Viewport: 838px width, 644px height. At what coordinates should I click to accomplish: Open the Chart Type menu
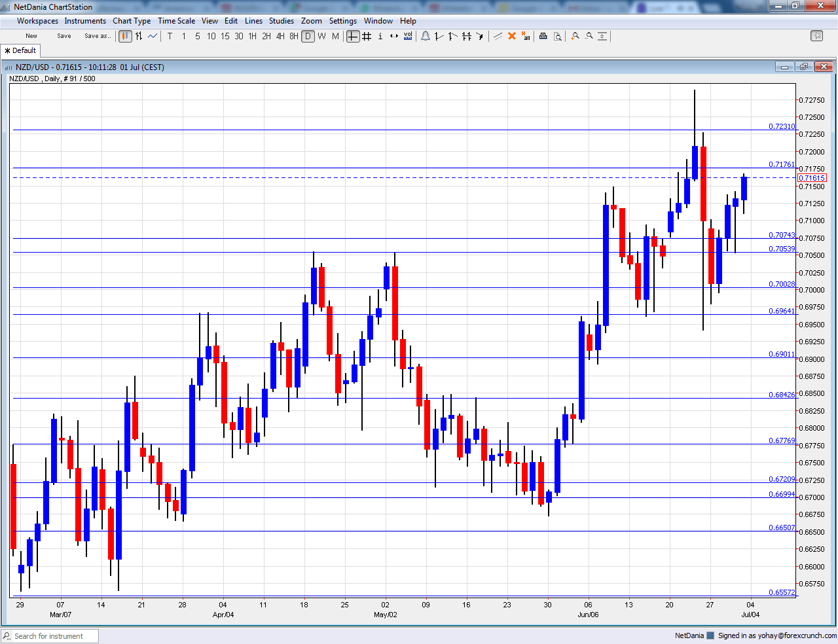(132, 21)
